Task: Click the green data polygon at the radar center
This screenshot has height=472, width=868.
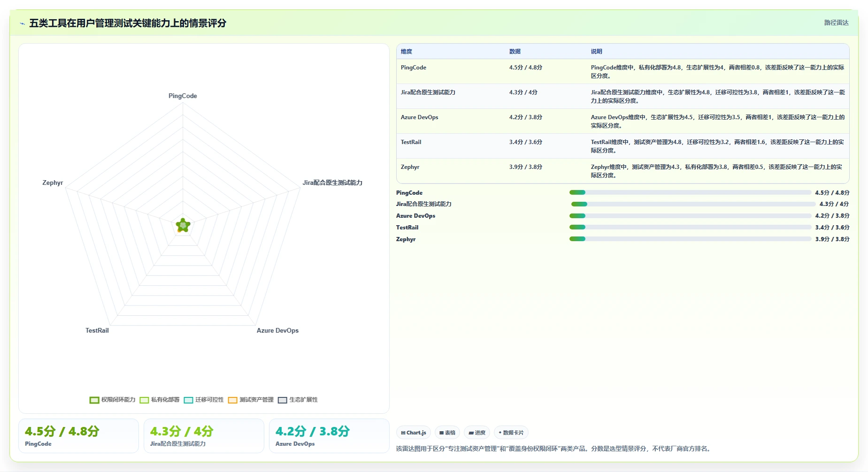Action: click(x=183, y=225)
